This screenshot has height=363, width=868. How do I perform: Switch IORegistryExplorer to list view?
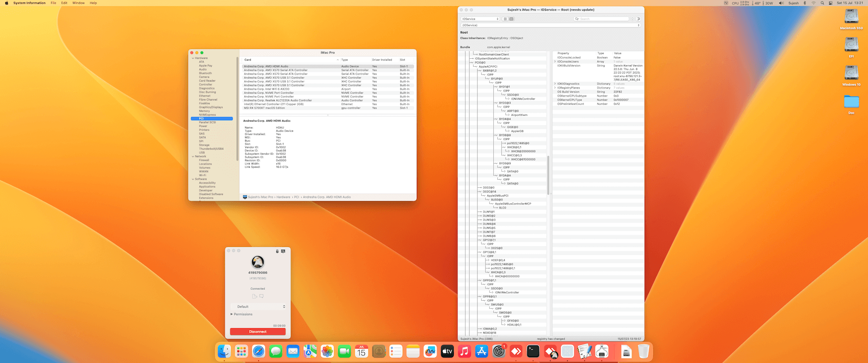tap(505, 19)
